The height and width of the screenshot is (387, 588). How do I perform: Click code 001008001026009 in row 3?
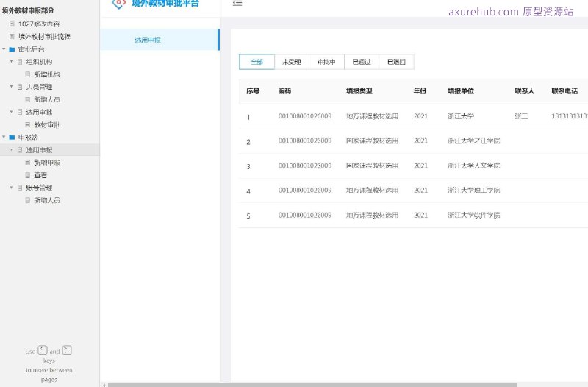(305, 166)
